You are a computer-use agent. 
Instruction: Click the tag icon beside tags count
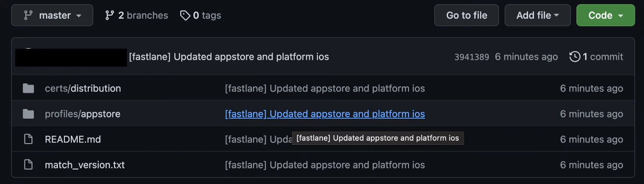pos(185,16)
